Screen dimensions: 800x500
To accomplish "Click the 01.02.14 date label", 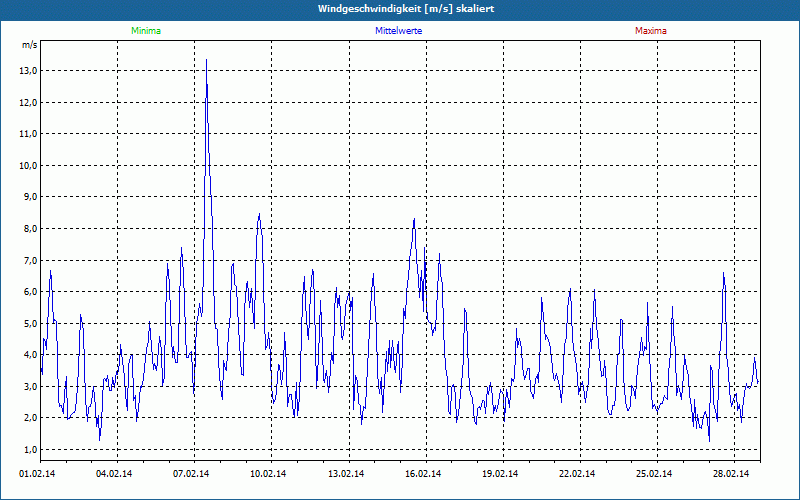I will (37, 474).
